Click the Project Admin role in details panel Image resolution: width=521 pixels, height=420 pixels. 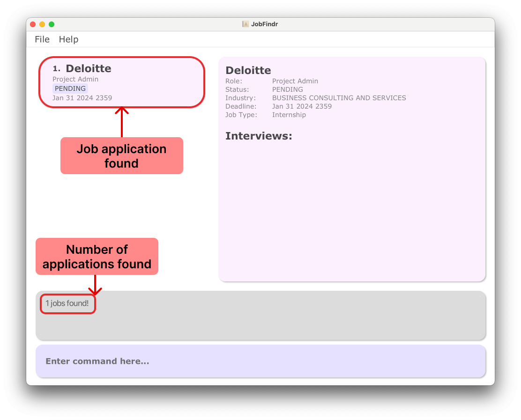click(295, 81)
